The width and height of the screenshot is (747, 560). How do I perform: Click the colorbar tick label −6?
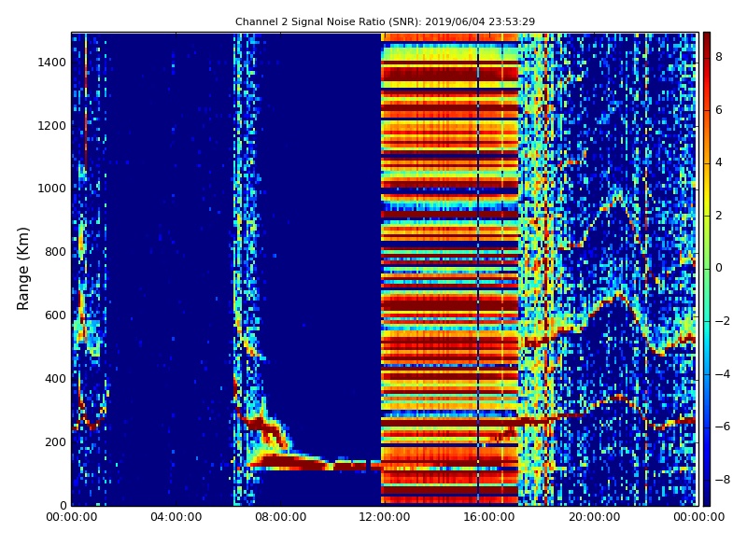723,427
